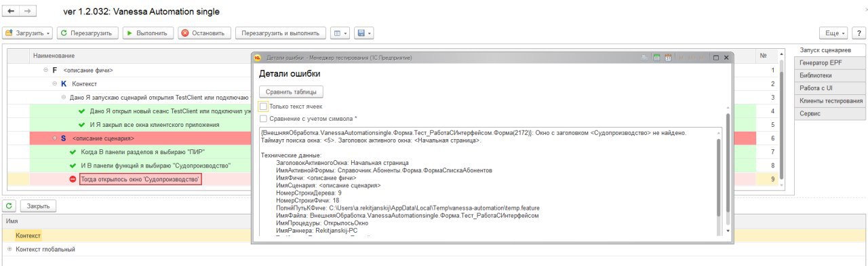Open calendar icon in dialog title bar

coord(667,58)
